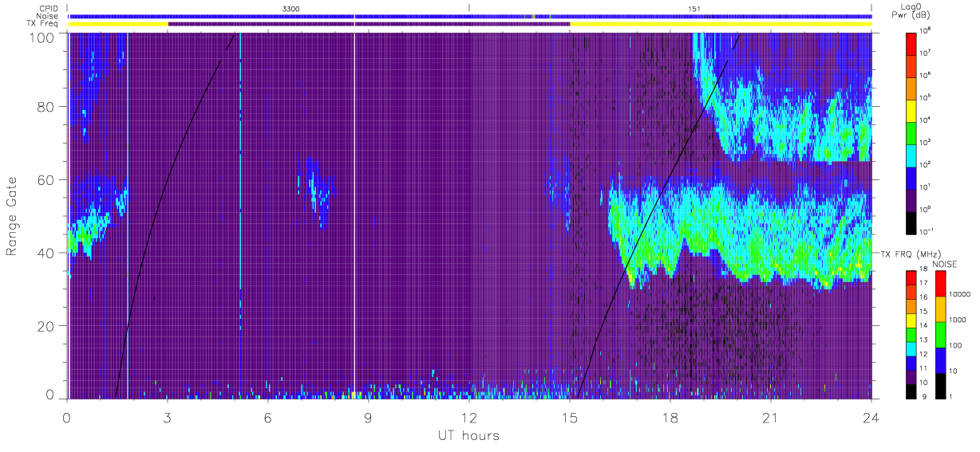Click the 1000 label on NOISE legend
The height and width of the screenshot is (452, 980).
[x=958, y=320]
